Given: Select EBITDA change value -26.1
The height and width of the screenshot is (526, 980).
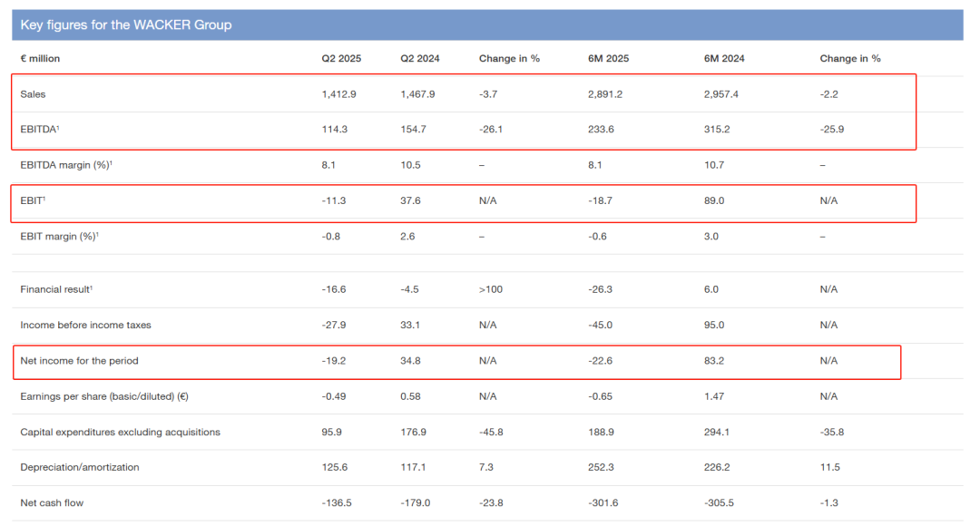Looking at the screenshot, I should (491, 130).
